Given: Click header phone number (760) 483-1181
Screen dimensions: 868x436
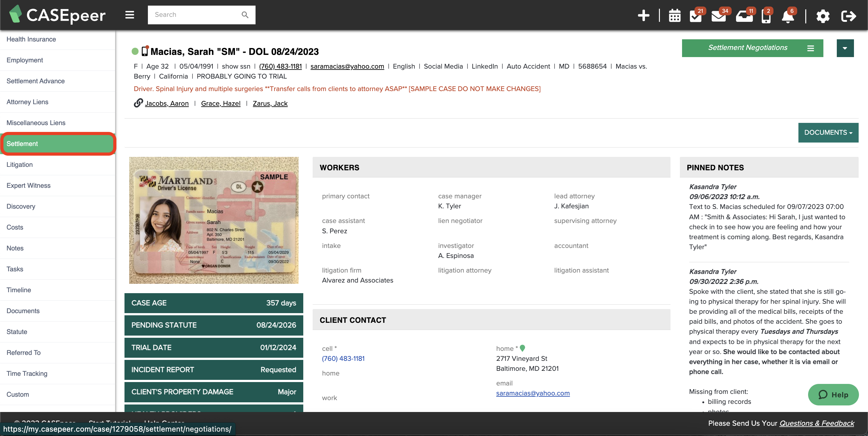Looking at the screenshot, I should pos(280,66).
